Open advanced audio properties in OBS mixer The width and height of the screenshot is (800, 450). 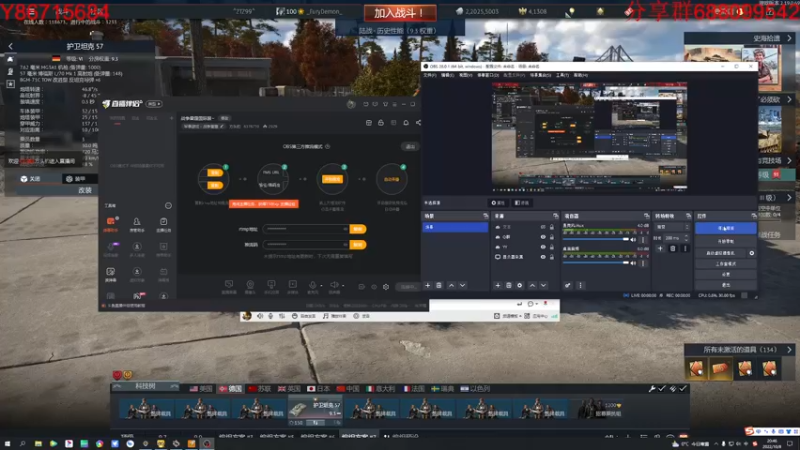click(567, 285)
